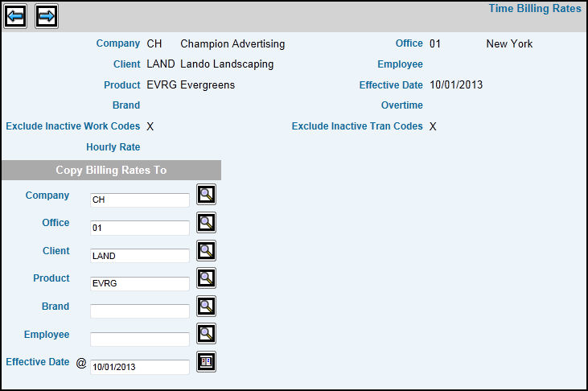Click the Exclude Inactive Tran Codes X mark
Screen dimensions: 588x391
(x=433, y=126)
